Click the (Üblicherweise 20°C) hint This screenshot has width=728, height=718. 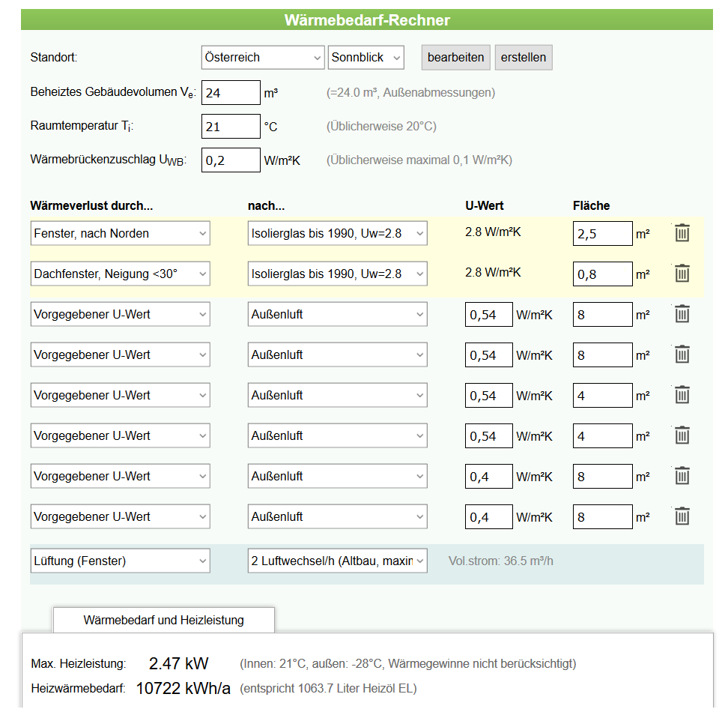tap(382, 127)
